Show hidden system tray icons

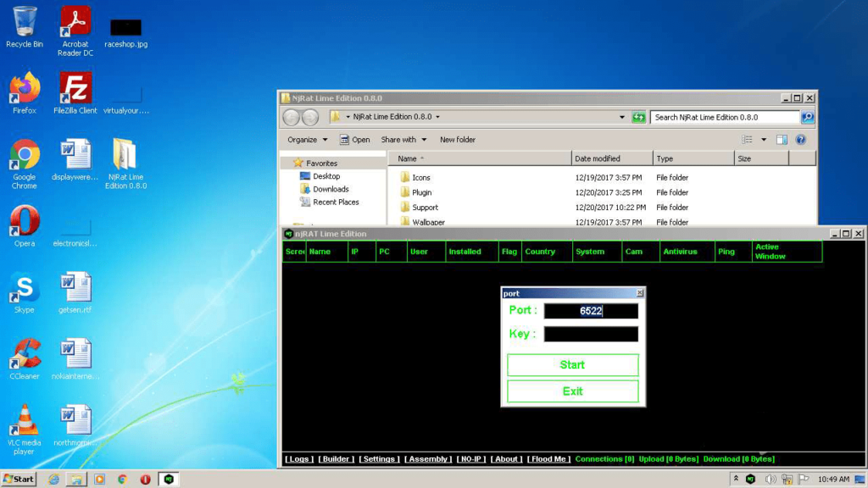point(736,479)
